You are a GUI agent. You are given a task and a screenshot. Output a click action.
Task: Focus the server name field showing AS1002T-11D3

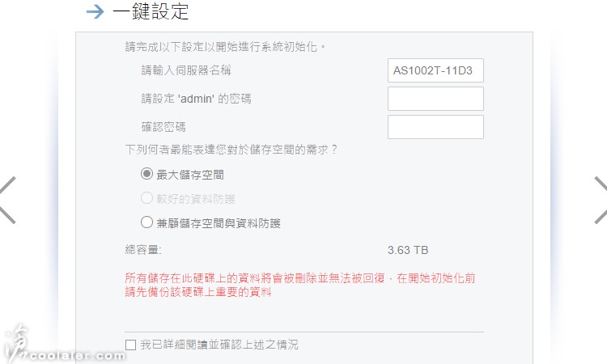[435, 70]
